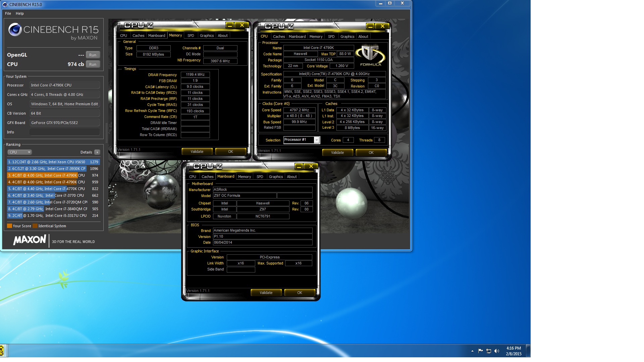
Task: Click OK in Memory CPU-Z window
Action: pyautogui.click(x=230, y=152)
